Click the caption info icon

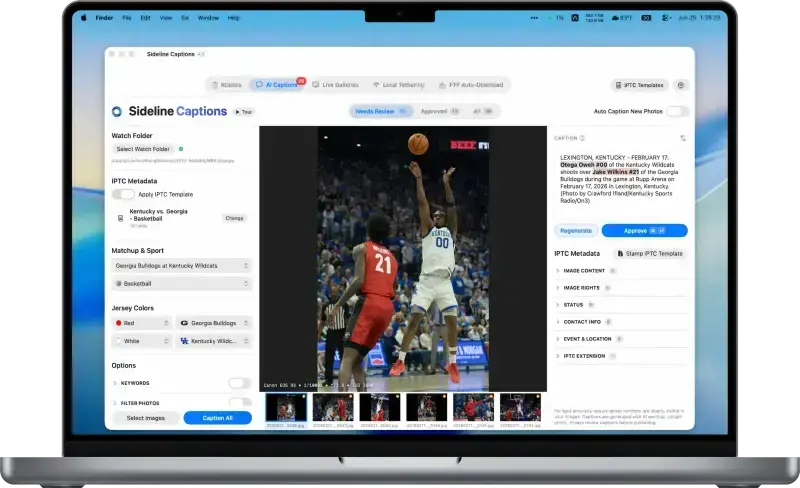coord(582,138)
